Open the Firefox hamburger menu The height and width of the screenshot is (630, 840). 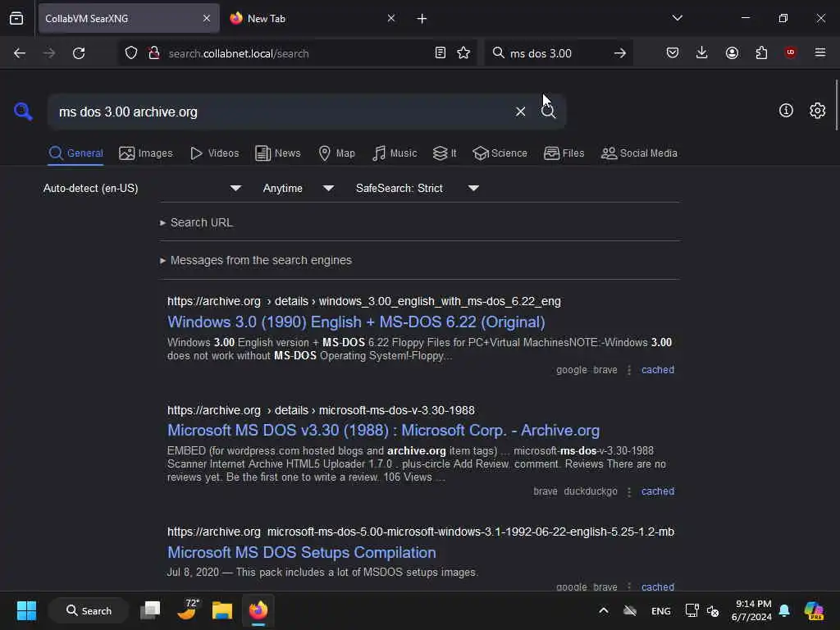[820, 52]
